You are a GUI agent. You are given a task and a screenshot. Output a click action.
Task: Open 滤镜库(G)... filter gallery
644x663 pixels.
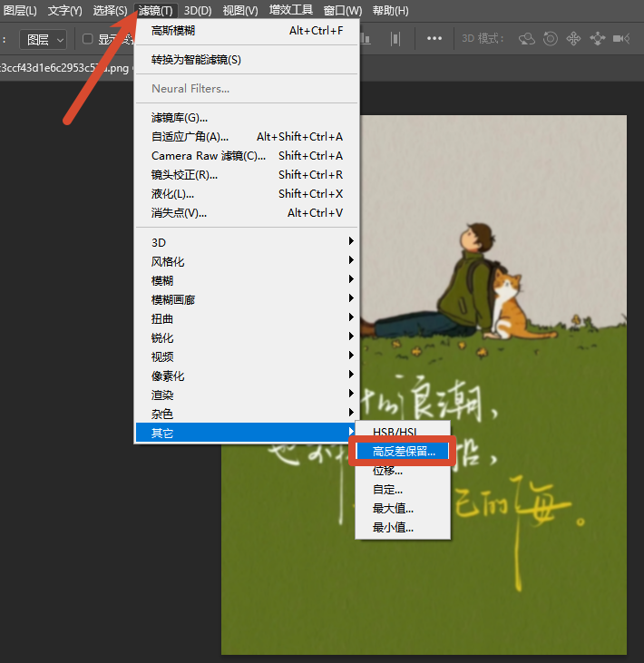coord(247,118)
